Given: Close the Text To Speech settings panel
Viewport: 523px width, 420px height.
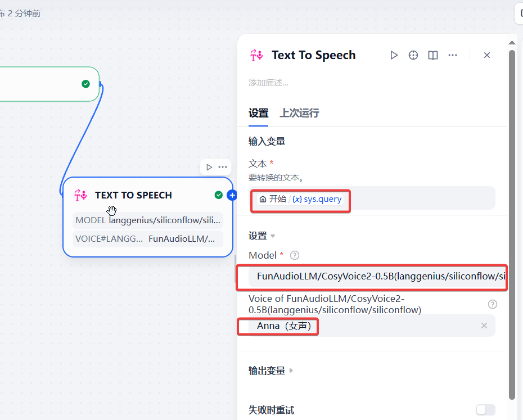Looking at the screenshot, I should coord(487,55).
